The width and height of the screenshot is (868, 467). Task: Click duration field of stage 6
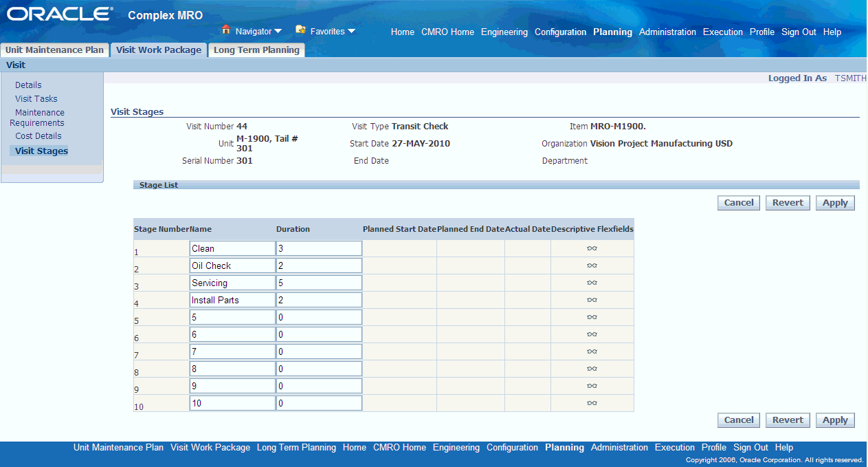[319, 334]
